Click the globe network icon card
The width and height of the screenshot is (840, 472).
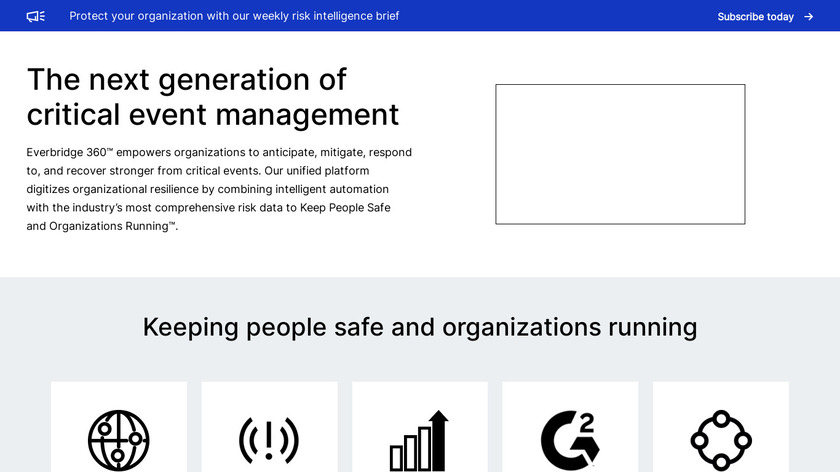click(x=119, y=427)
